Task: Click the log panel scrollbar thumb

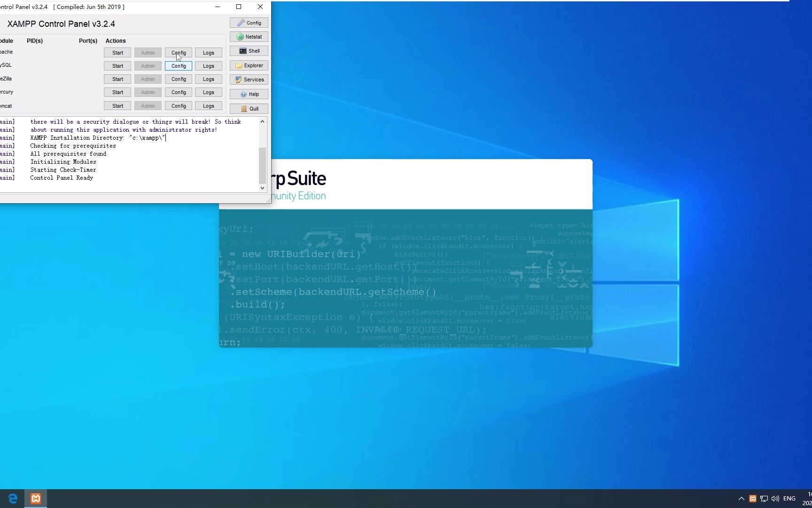Action: point(262,166)
